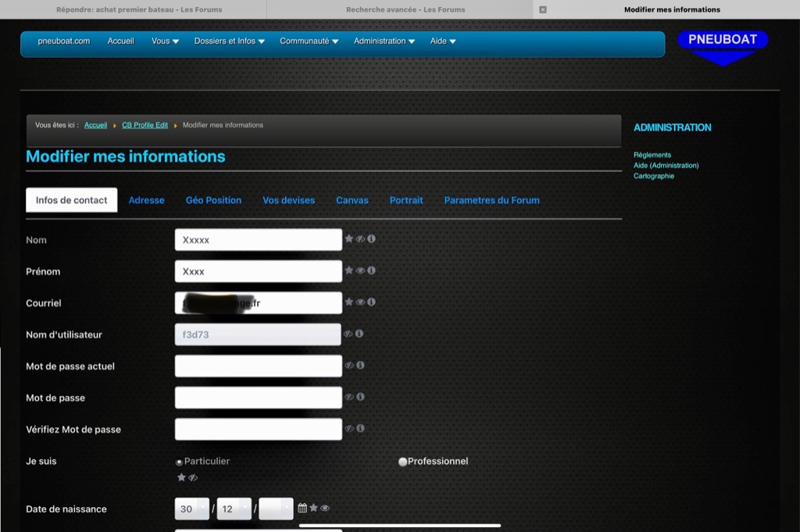Click the Accueil breadcrumb link
The image size is (800, 532).
(x=95, y=125)
